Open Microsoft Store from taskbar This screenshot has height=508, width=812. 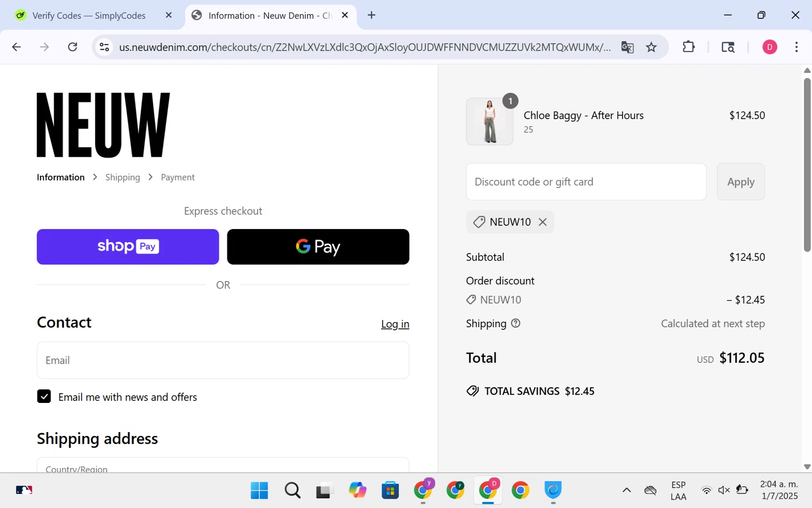tap(390, 491)
